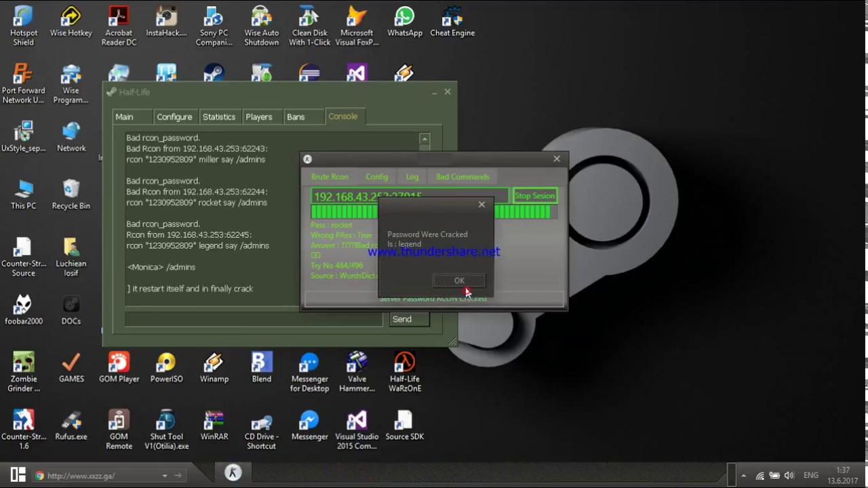This screenshot has width=868, height=488.
Task: Expand the taskbar address dropdown arrow
Action: [164, 476]
